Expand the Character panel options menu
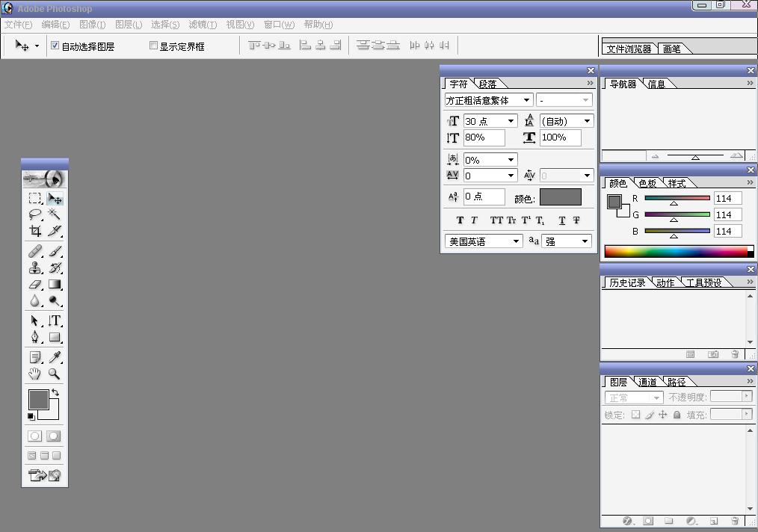The height and width of the screenshot is (532, 758). click(590, 83)
